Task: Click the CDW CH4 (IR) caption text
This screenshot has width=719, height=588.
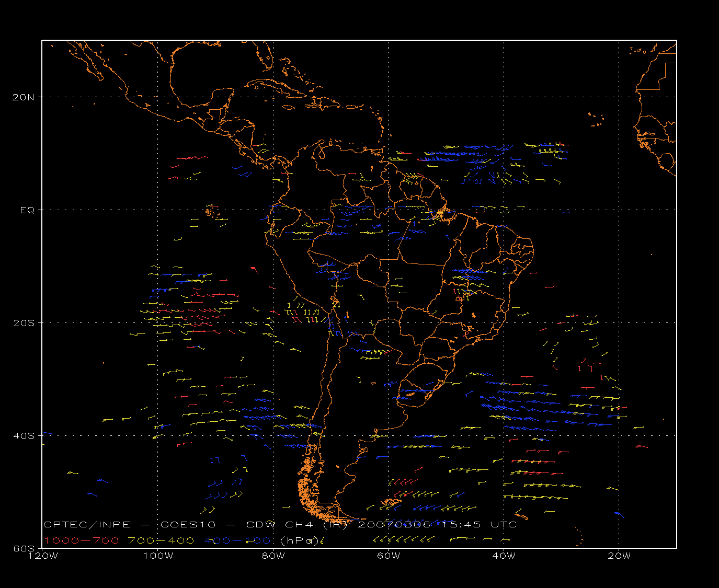Action: 296,524
